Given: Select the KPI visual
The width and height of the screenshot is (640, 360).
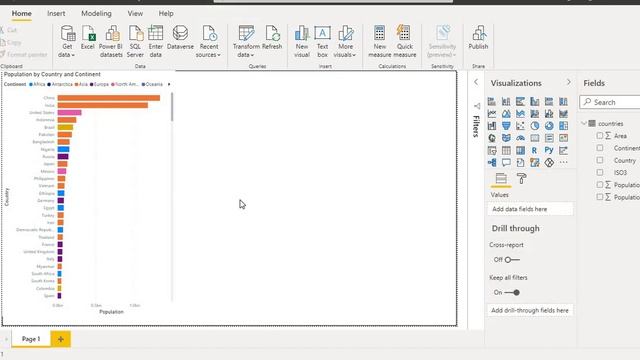Looking at the screenshot, I should [x=563, y=138].
